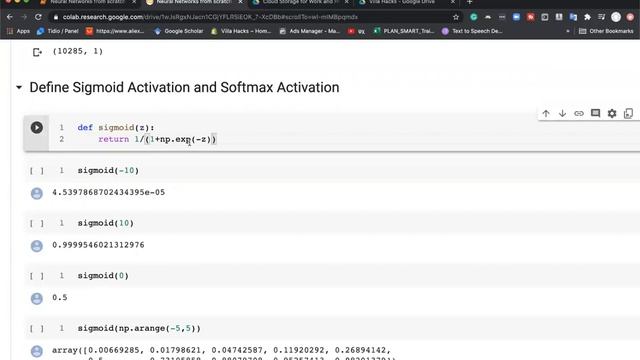Viewport: 640px width, 360px height.
Task: Reload the Colab page
Action: [38, 17]
